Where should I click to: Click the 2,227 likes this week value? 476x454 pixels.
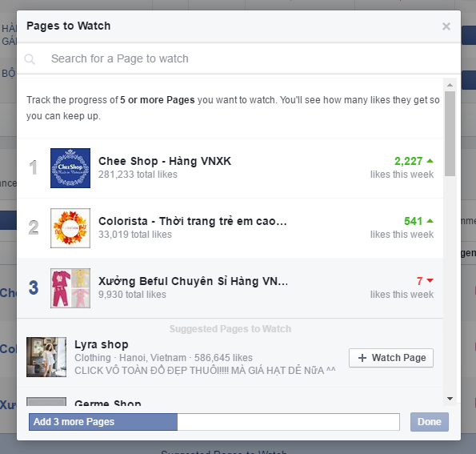(x=408, y=161)
